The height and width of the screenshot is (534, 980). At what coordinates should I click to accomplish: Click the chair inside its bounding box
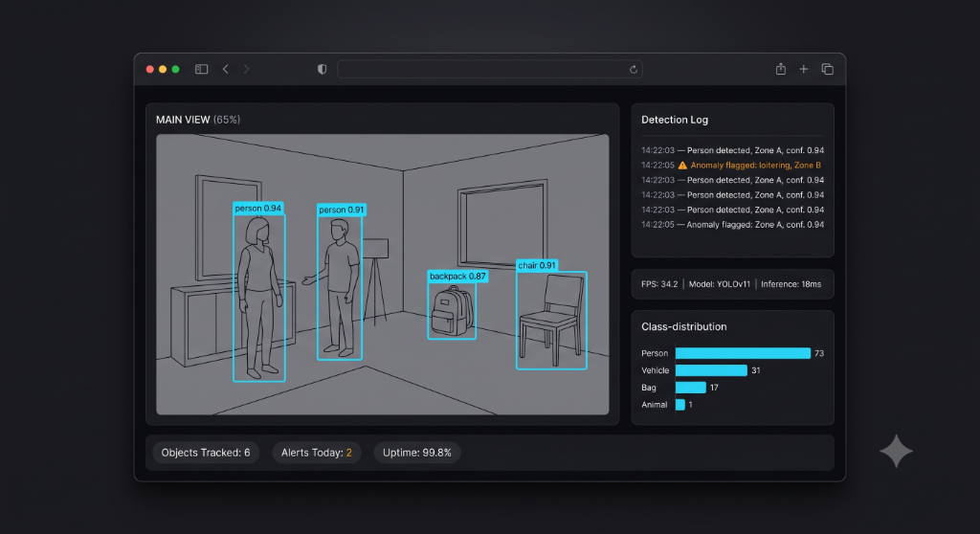click(x=551, y=321)
